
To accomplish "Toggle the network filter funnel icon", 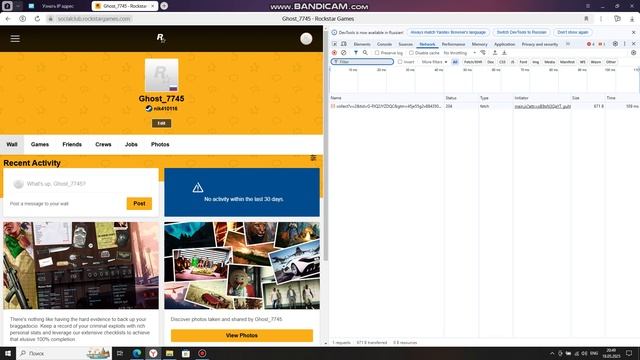I will tap(356, 53).
